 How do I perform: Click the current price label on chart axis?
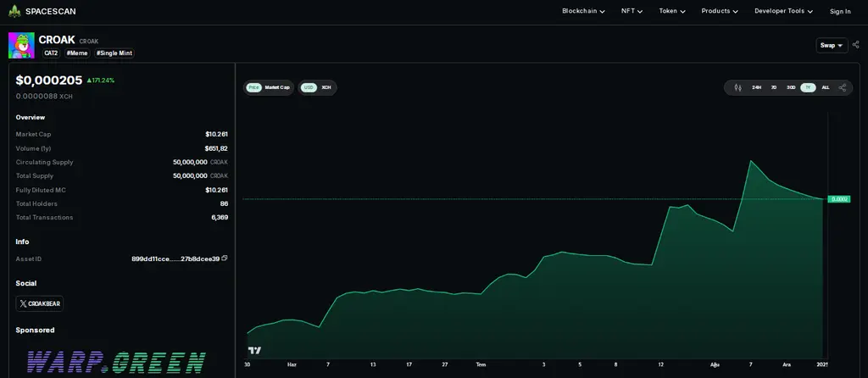coord(838,198)
